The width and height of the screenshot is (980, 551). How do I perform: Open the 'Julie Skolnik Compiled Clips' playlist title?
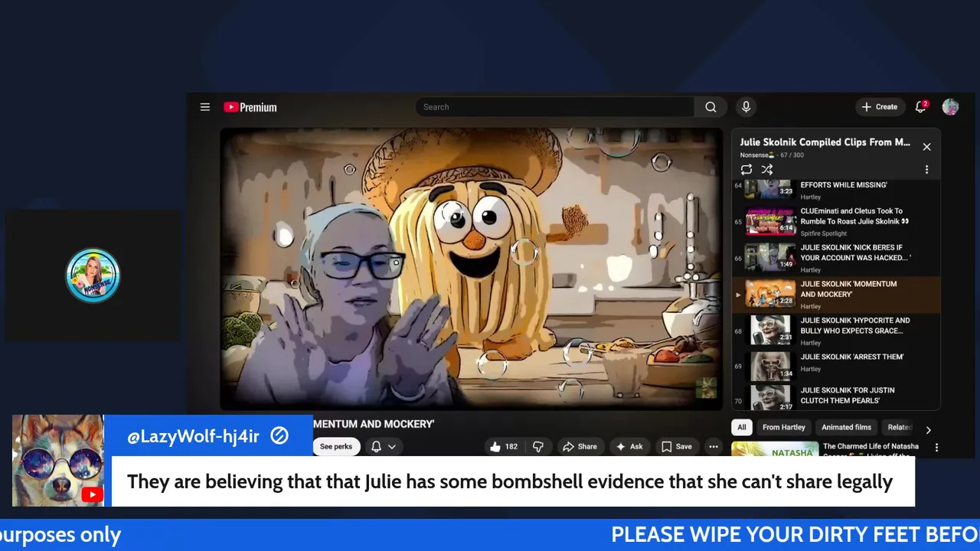825,142
